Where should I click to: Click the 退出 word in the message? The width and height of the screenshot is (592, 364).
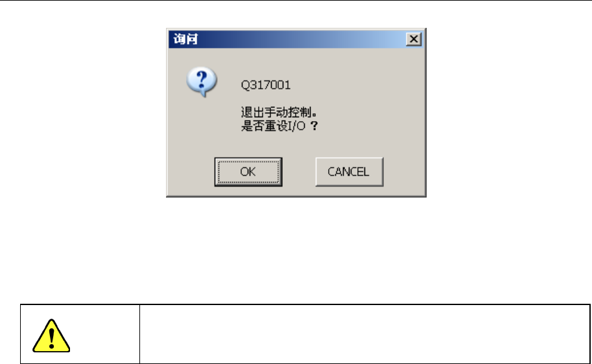tap(253, 112)
